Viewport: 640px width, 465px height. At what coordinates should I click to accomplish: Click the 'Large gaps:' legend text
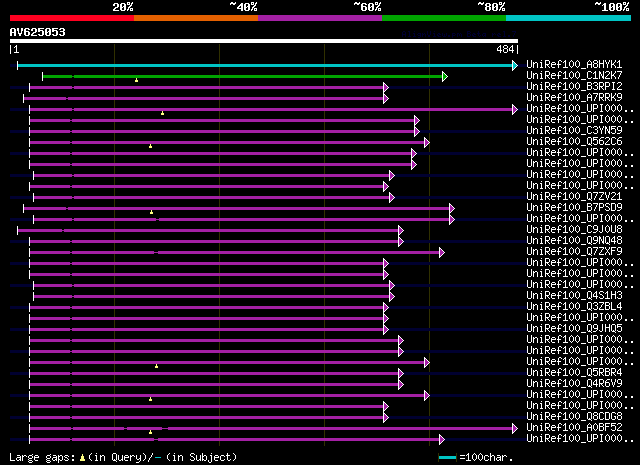(42, 457)
